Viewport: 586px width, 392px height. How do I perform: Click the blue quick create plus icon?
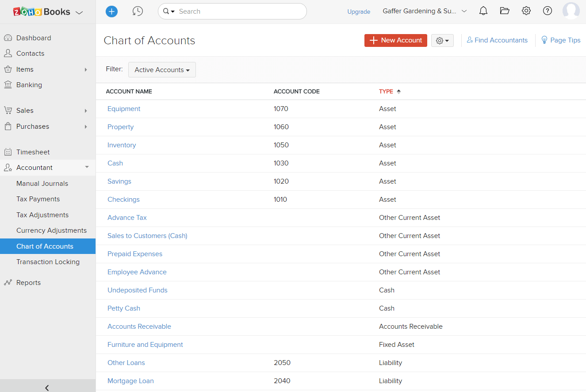112,12
